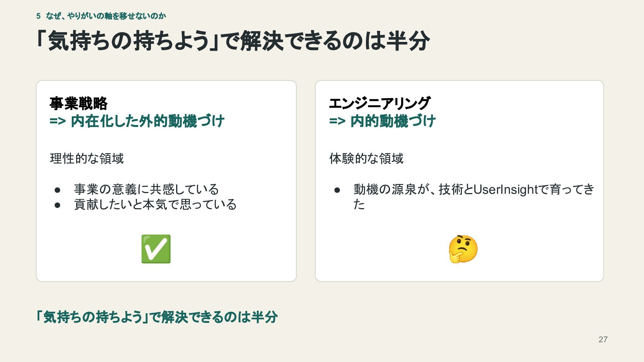Click the 事業戦略 card heading
Screen dimensions: 644x362
(78, 103)
